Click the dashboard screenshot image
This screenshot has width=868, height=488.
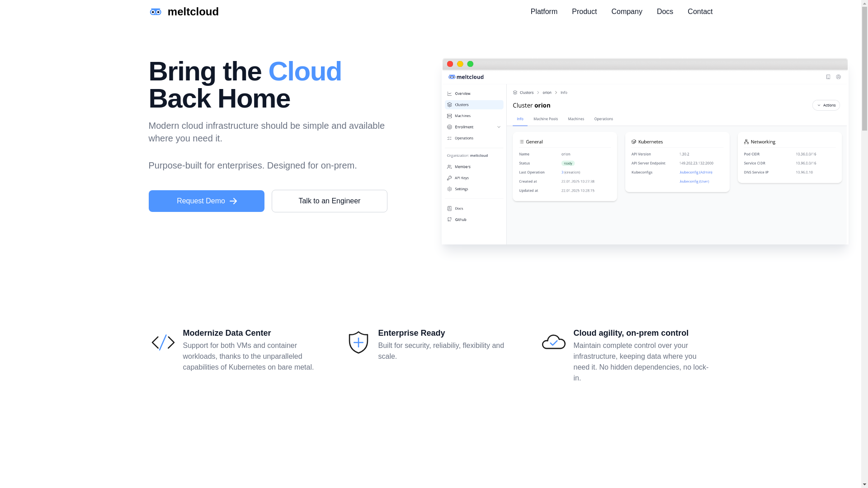tap(645, 151)
